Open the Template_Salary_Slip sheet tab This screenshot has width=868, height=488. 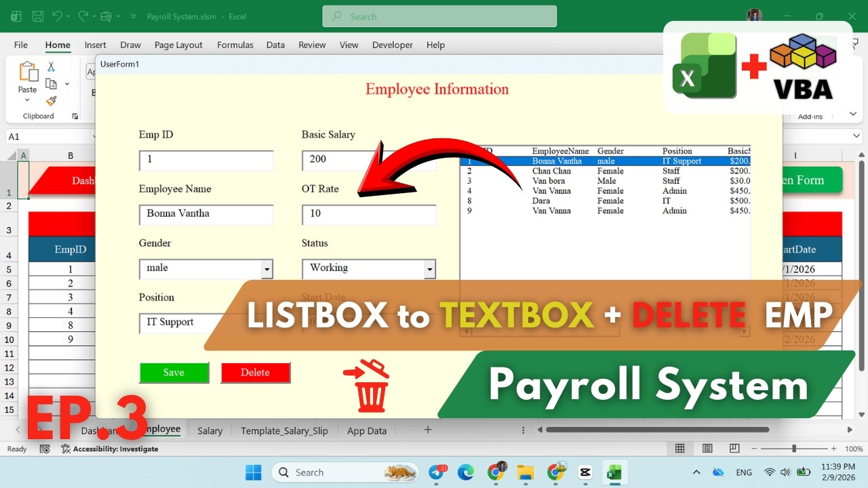click(x=284, y=430)
